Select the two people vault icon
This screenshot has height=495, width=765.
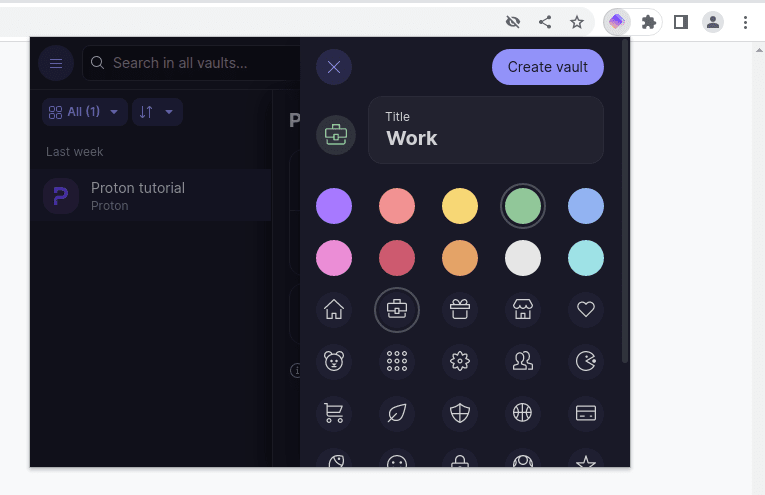coord(523,361)
